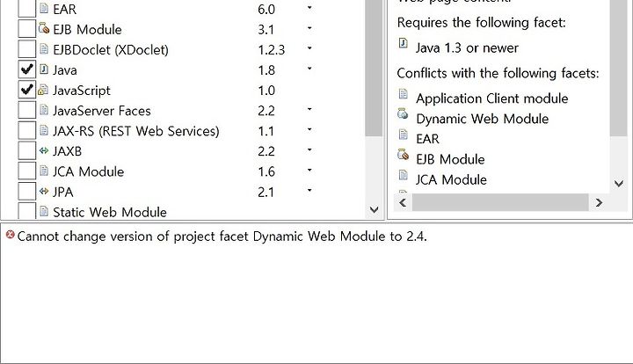Image resolution: width=633 pixels, height=364 pixels.
Task: Open the EJB Module 3.1 version dropdown
Action: pos(309,28)
